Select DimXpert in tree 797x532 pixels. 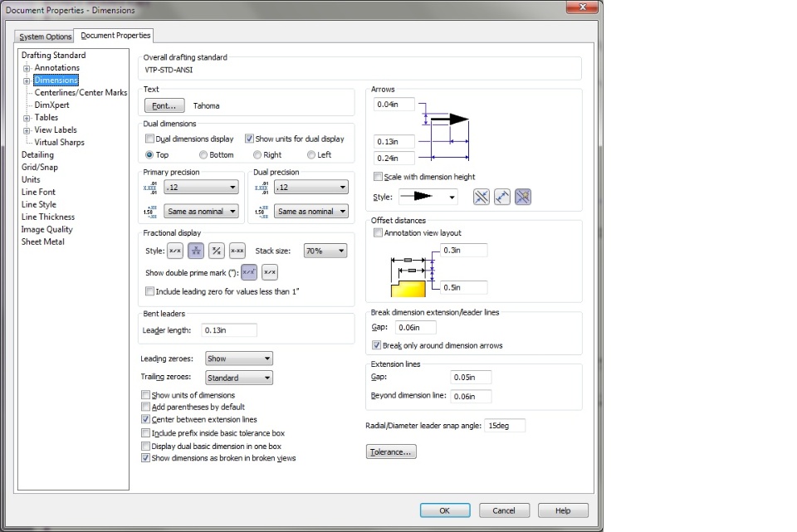(x=51, y=105)
